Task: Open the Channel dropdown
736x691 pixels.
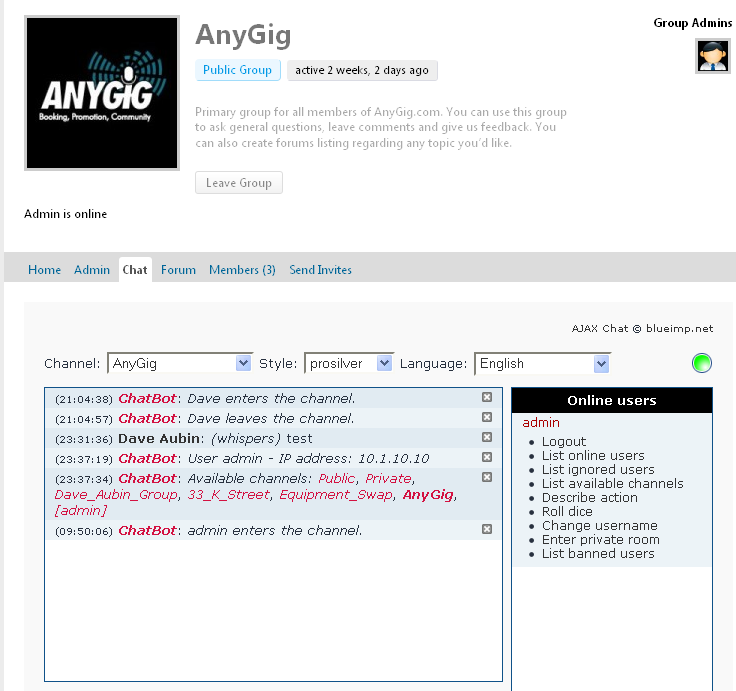Action: pos(180,363)
